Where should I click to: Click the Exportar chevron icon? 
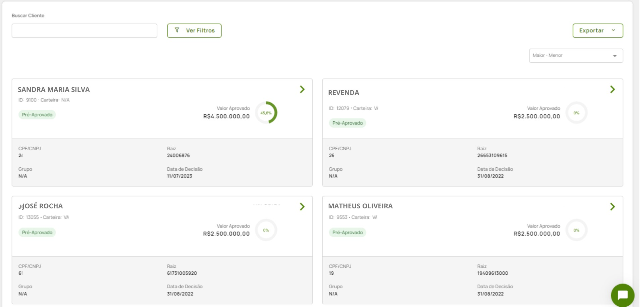(x=613, y=30)
